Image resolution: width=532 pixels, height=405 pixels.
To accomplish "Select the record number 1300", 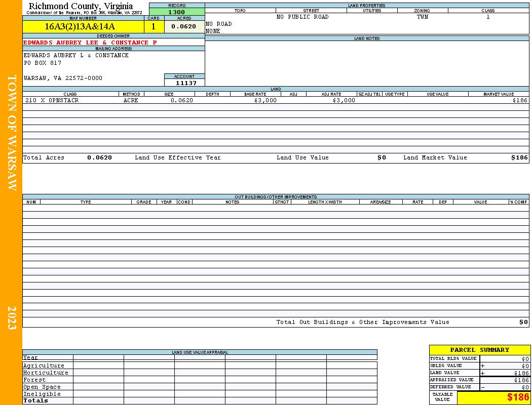I will 177,12.
